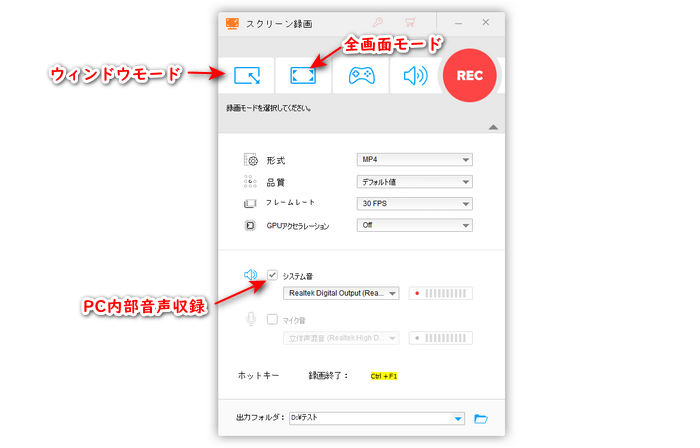Click the blue system sound speaker icon
The image size is (700, 448).
point(250,274)
